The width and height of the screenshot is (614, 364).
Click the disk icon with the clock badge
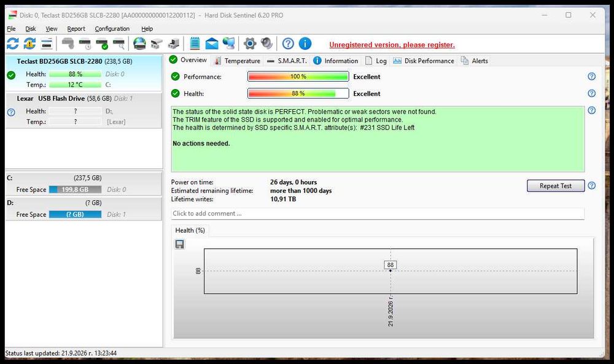point(85,44)
